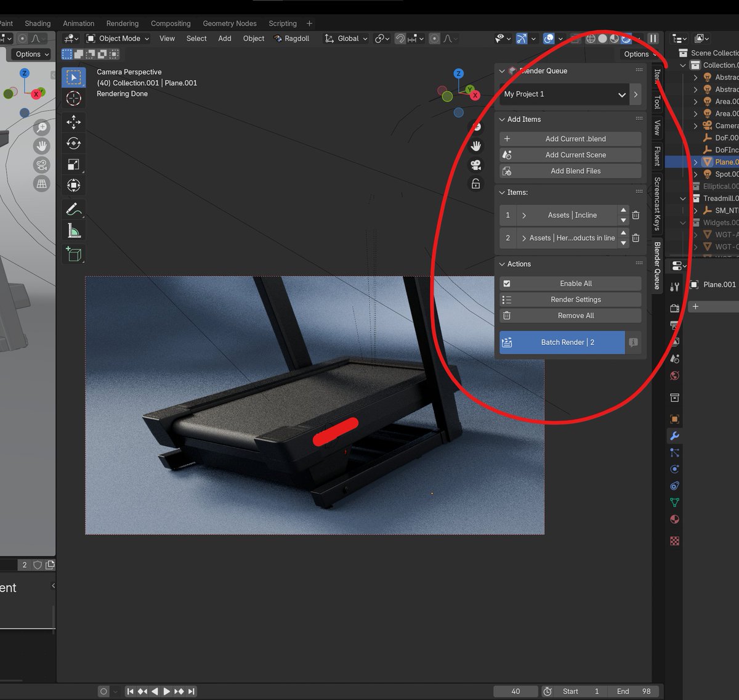Open the Output properties tab icon
This screenshot has height=700, width=739.
pyautogui.click(x=674, y=325)
